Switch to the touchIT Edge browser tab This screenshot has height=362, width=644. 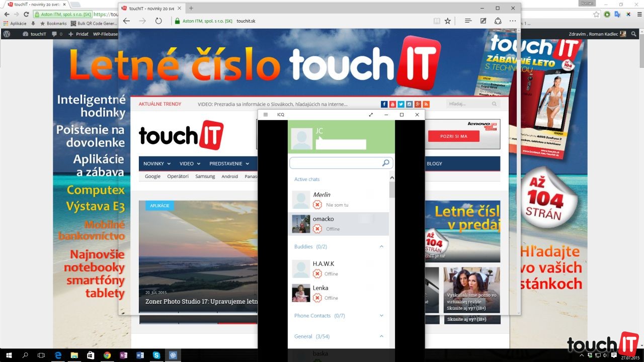[x=151, y=8]
